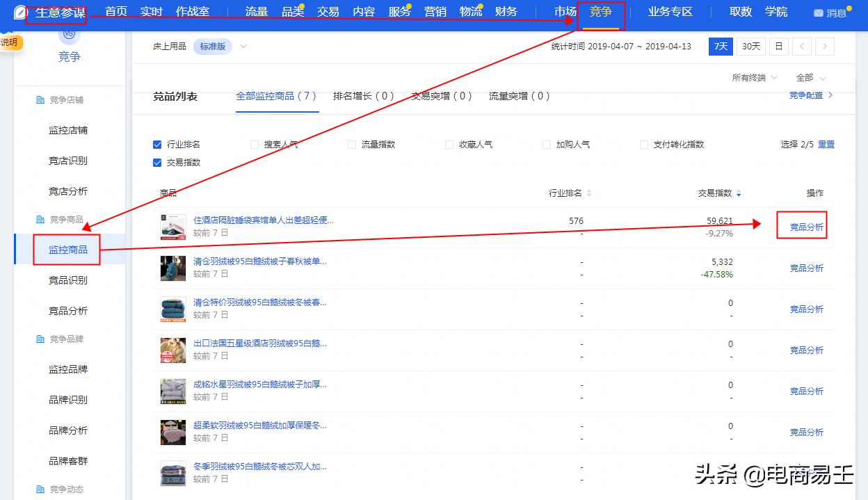Screen dimensions: 868x500
Task: Open the 消息 message envelope icon
Action: pos(819,12)
